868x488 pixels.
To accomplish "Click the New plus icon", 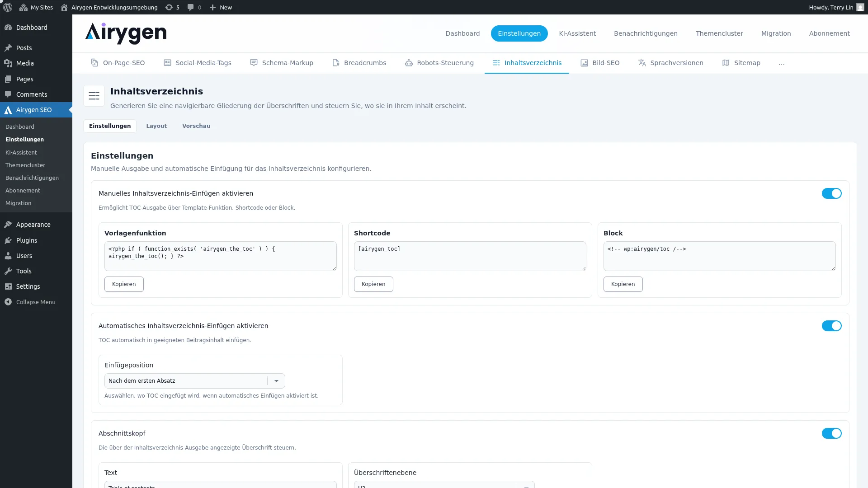I will pos(212,7).
